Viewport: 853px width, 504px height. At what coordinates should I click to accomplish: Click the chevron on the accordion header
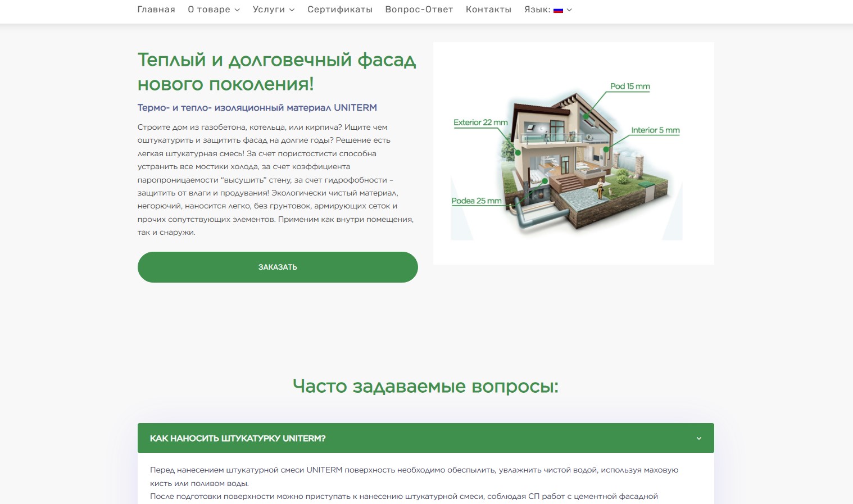pyautogui.click(x=699, y=438)
